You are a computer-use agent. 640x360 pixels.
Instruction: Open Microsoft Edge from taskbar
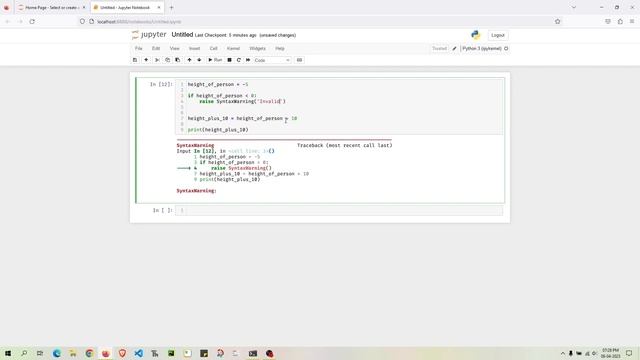pyautogui.click(x=56, y=353)
